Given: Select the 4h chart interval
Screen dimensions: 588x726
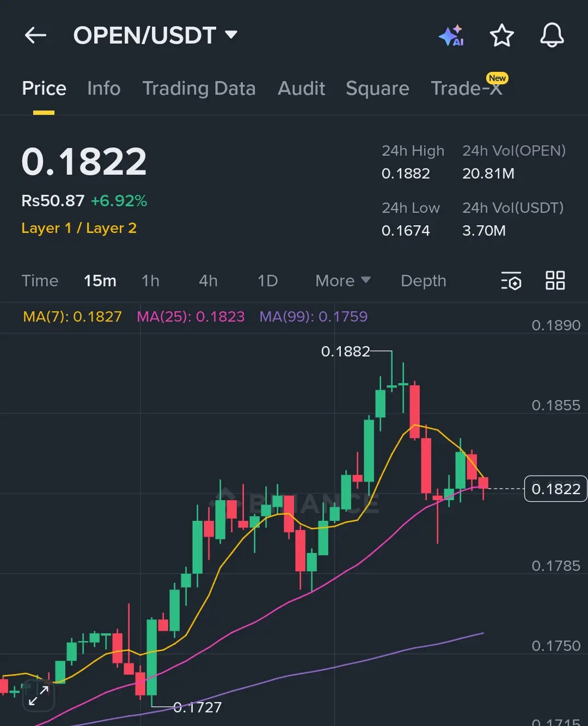Looking at the screenshot, I should (x=208, y=281).
